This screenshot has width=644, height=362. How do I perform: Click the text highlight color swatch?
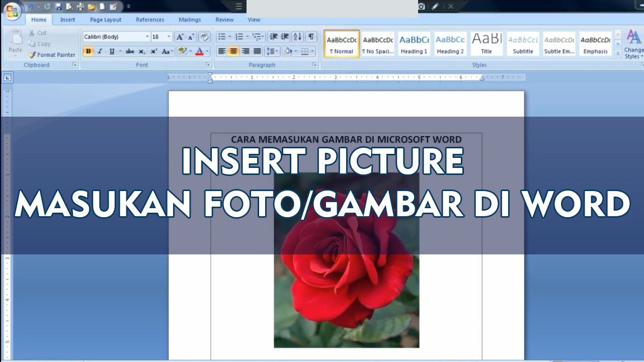(182, 51)
